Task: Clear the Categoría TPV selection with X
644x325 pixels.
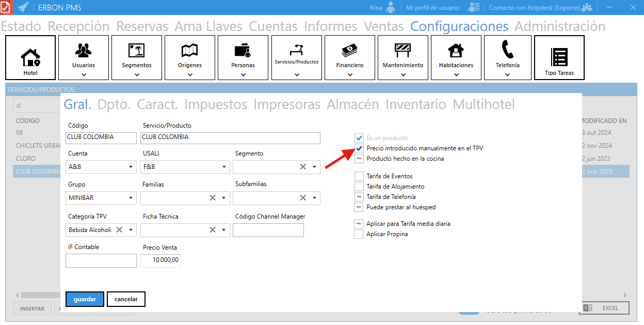Action: click(x=119, y=230)
